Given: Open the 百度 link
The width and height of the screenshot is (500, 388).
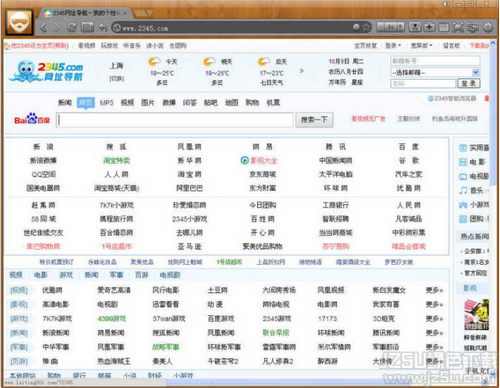Looking at the screenshot, I should coord(409,147).
